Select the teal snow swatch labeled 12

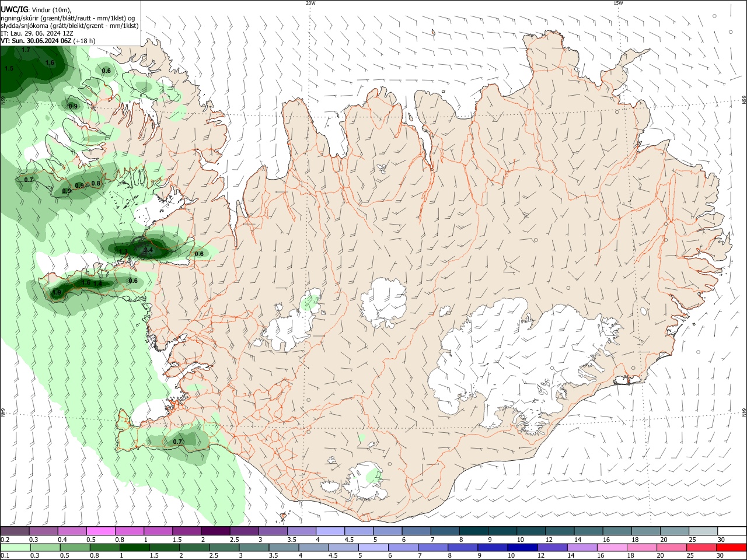[560, 531]
